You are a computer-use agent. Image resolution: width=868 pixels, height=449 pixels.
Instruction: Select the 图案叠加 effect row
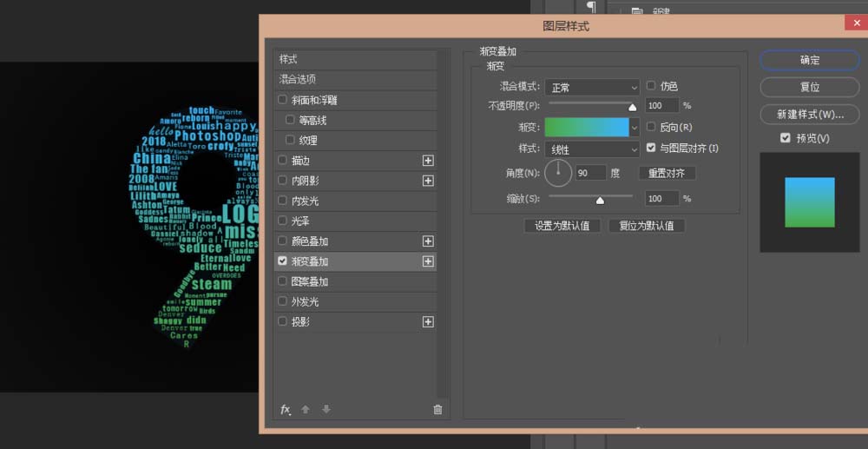355,281
